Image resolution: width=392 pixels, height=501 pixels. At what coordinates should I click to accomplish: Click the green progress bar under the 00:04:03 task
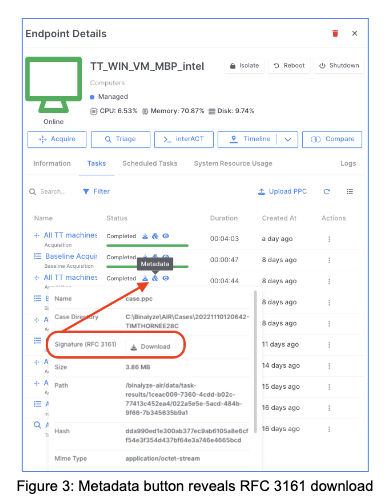pos(147,246)
